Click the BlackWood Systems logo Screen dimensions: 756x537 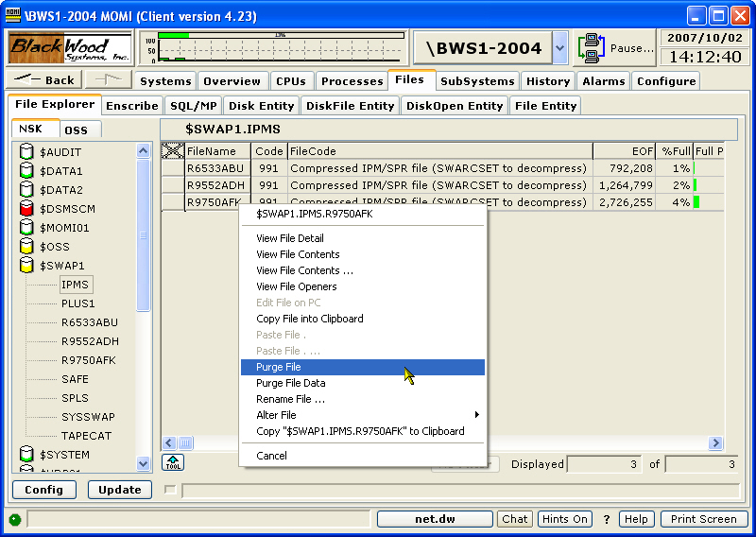(x=69, y=48)
